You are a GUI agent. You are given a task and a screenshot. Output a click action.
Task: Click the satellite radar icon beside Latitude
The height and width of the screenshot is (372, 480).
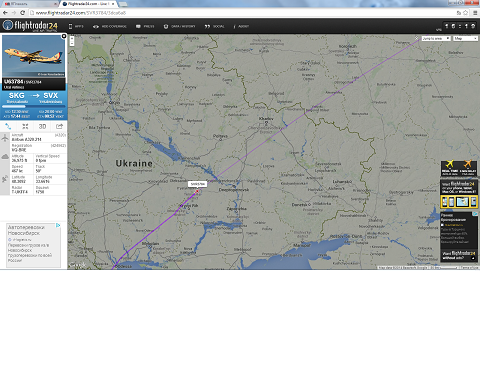point(5,179)
